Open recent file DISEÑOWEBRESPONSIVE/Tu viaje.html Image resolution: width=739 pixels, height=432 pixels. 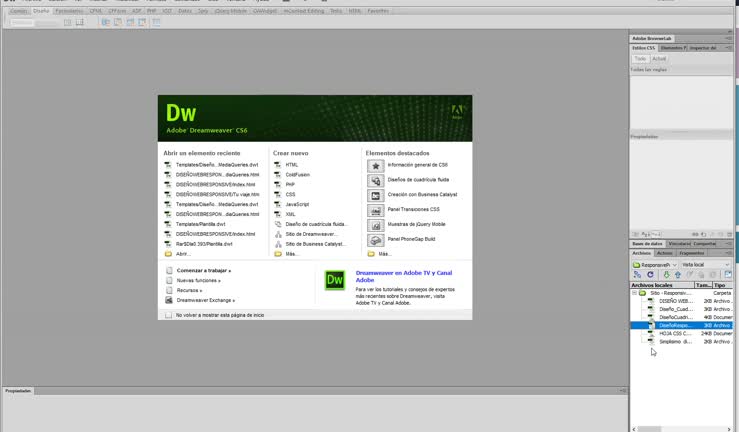click(x=217, y=195)
